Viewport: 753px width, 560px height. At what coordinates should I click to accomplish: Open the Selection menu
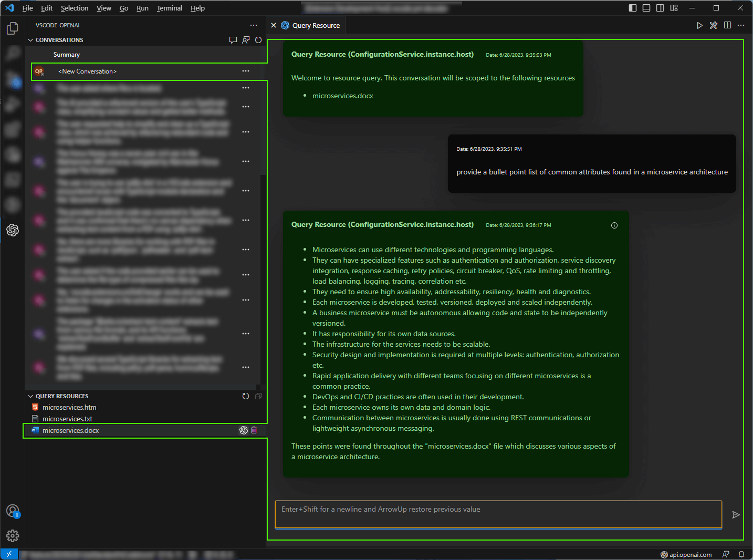(x=75, y=8)
